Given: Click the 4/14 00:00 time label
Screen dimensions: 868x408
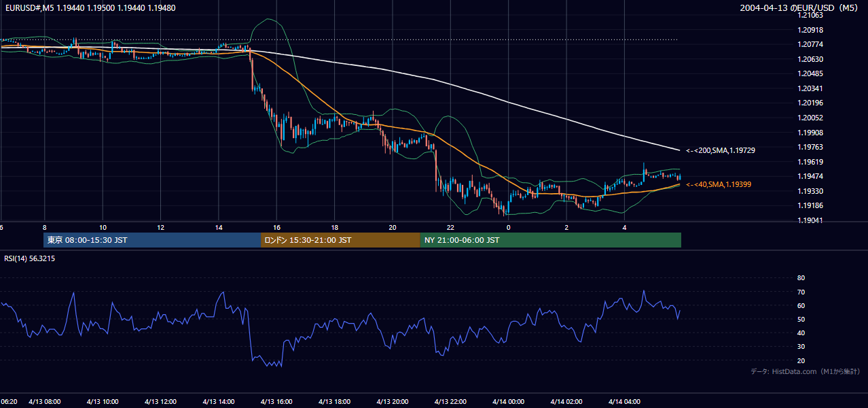Looking at the screenshot, I should coord(508,401).
